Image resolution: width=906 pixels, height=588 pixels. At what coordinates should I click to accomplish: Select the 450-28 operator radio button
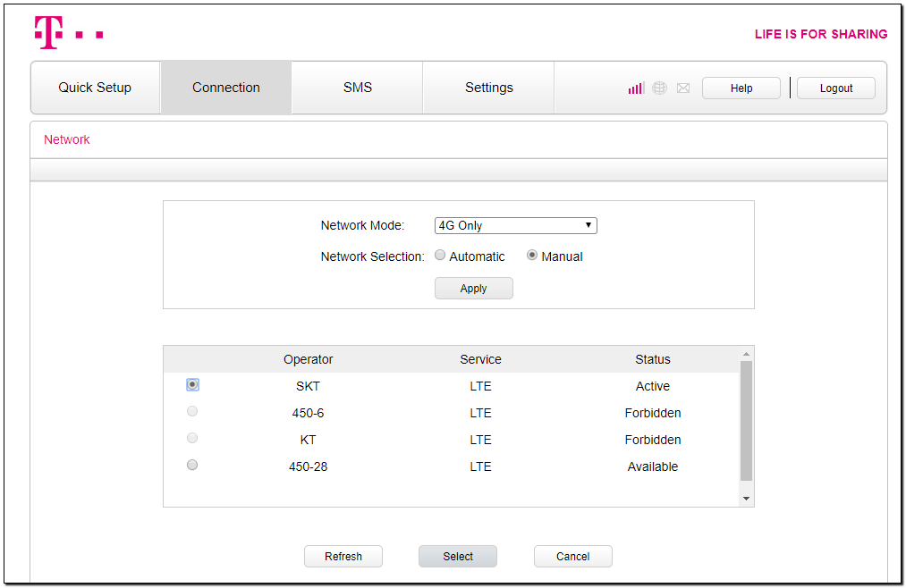click(192, 465)
